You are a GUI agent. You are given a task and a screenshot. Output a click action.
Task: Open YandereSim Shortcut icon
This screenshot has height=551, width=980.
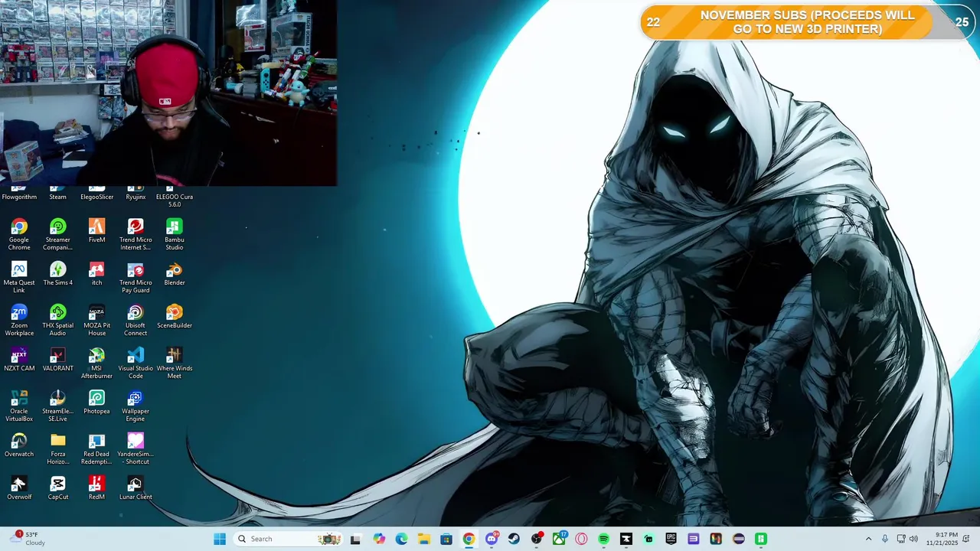(136, 448)
